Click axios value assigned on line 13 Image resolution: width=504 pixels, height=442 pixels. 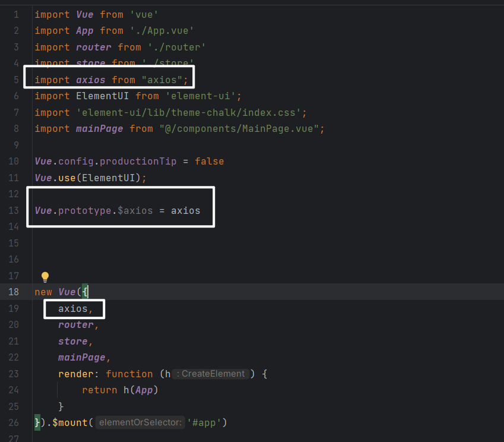(x=185, y=211)
